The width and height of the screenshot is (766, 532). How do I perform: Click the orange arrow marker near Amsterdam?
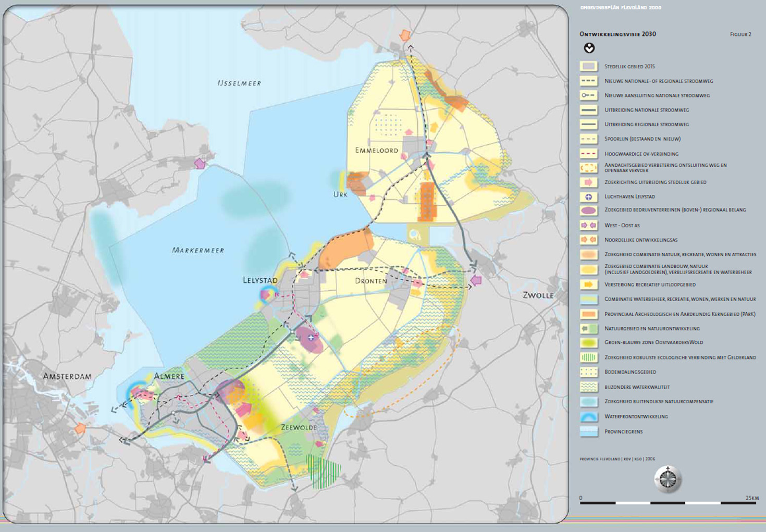coord(80,428)
